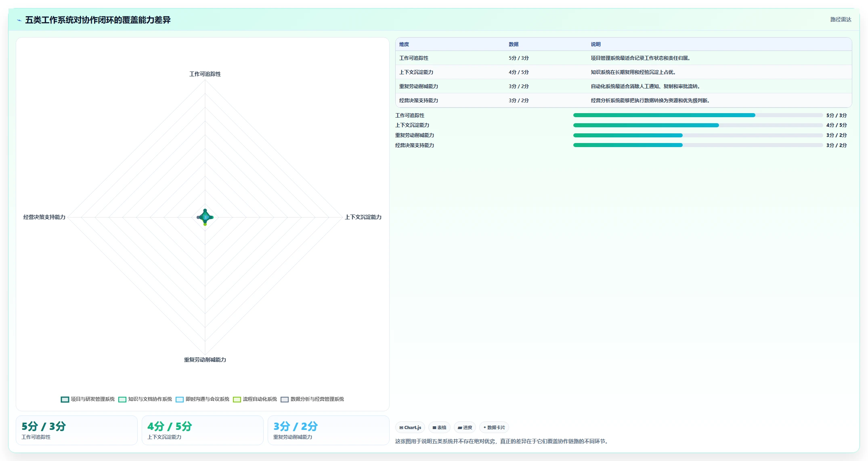Click the Chart.js tag

pyautogui.click(x=410, y=427)
